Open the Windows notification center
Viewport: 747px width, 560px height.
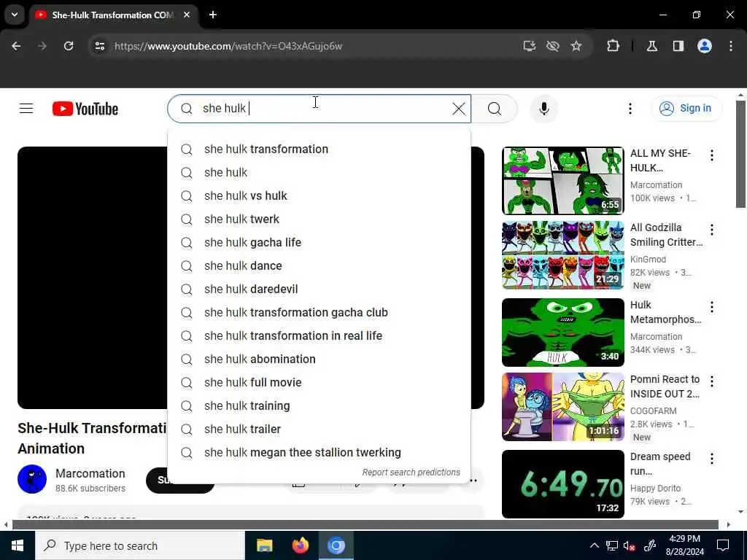(723, 545)
